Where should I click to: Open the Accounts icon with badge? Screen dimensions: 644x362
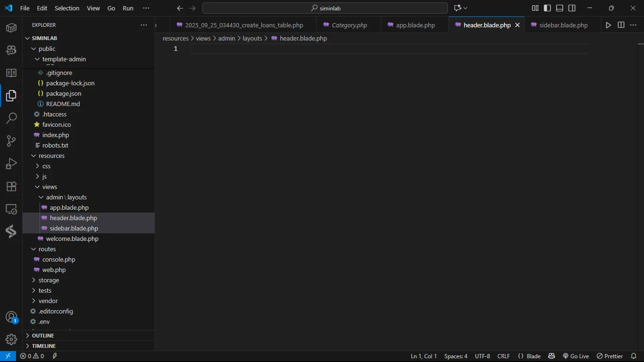coord(11,317)
